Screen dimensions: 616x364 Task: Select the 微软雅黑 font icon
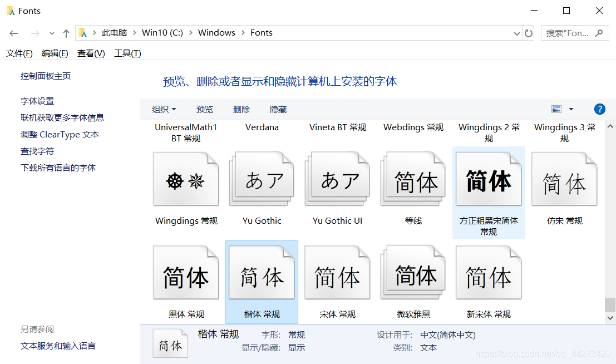click(x=413, y=273)
